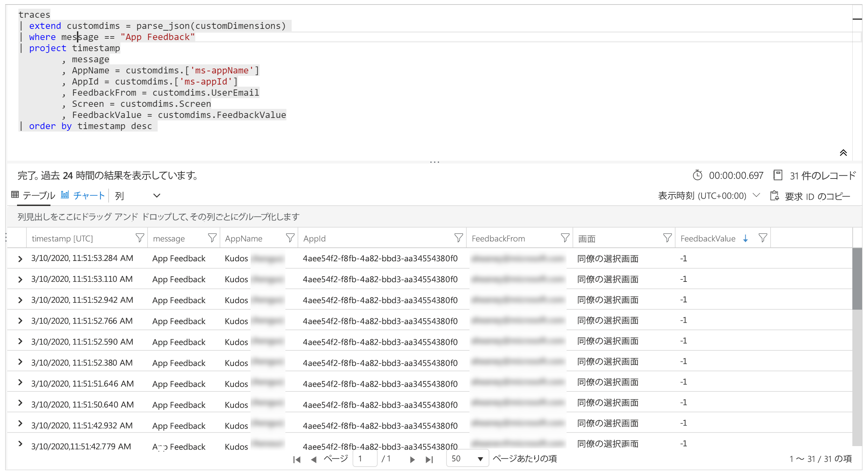The image size is (868, 476).
Task: Open filter for the AppName column
Action: (x=290, y=238)
